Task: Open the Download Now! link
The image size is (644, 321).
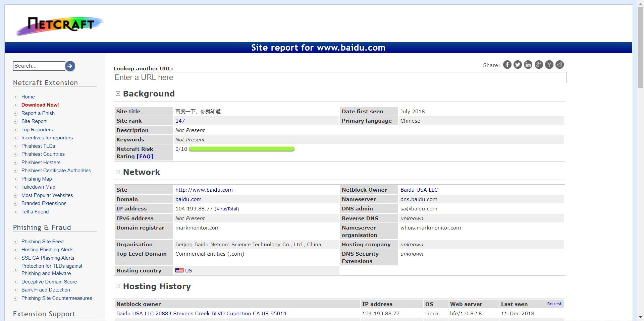Action: [x=40, y=105]
